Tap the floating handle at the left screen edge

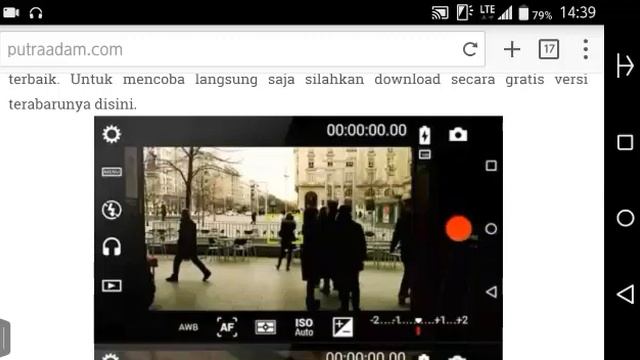tap(4, 338)
